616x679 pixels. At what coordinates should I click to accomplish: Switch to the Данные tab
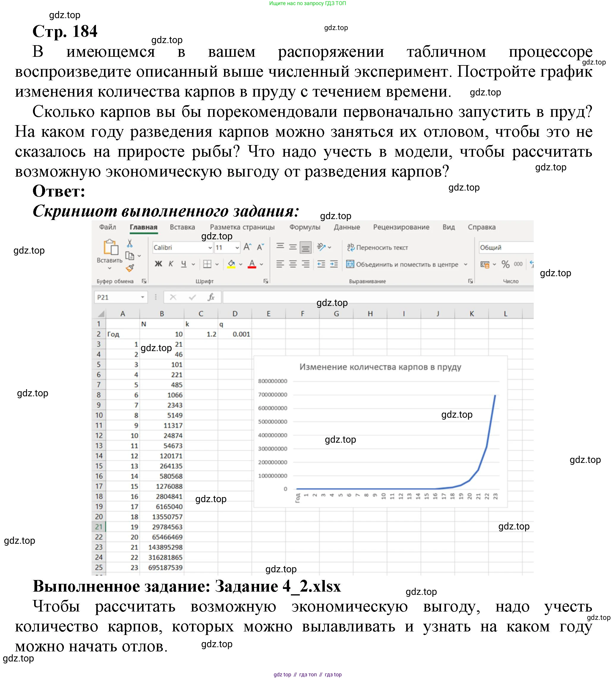347,227
